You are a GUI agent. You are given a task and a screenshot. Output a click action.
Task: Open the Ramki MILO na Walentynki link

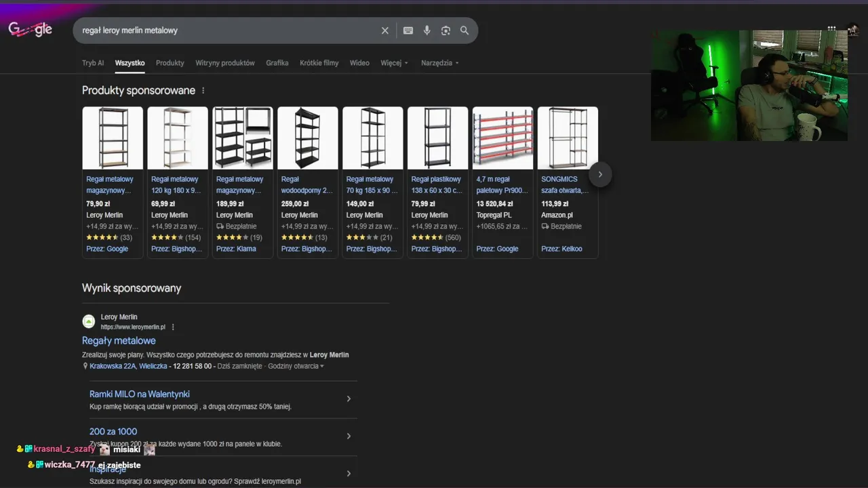click(139, 394)
